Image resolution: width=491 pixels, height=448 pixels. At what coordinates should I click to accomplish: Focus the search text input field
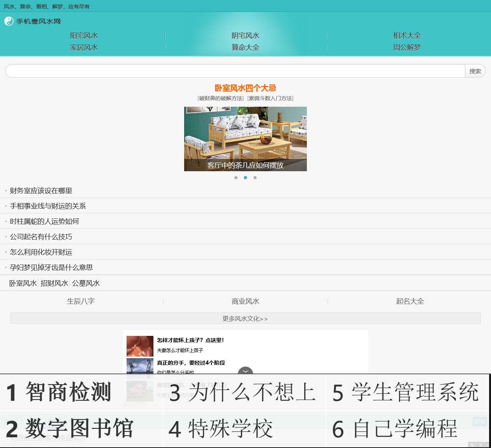point(235,71)
